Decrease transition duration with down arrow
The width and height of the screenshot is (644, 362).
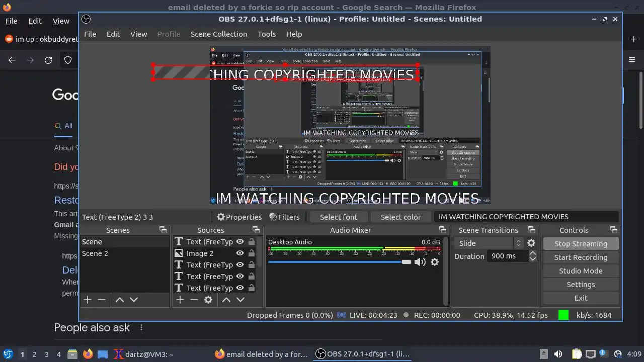tap(532, 259)
